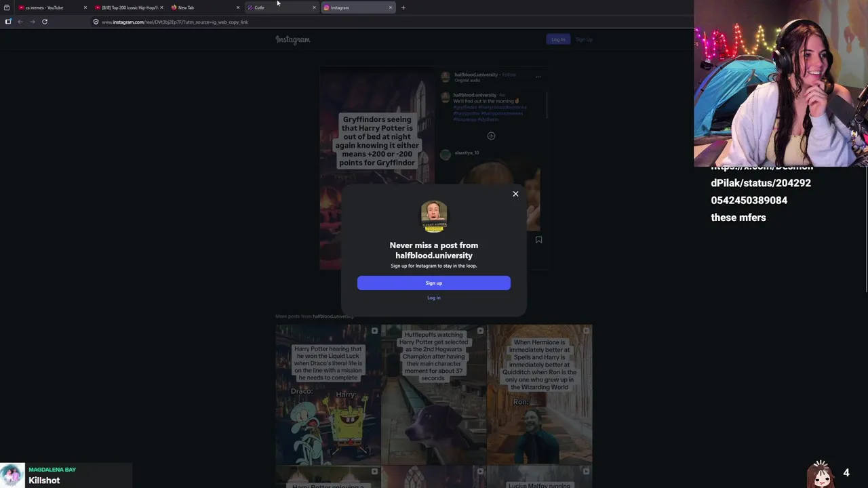The width and height of the screenshot is (868, 488).
Task: Open the Lucius Malfoy running post
Action: pos(540,477)
